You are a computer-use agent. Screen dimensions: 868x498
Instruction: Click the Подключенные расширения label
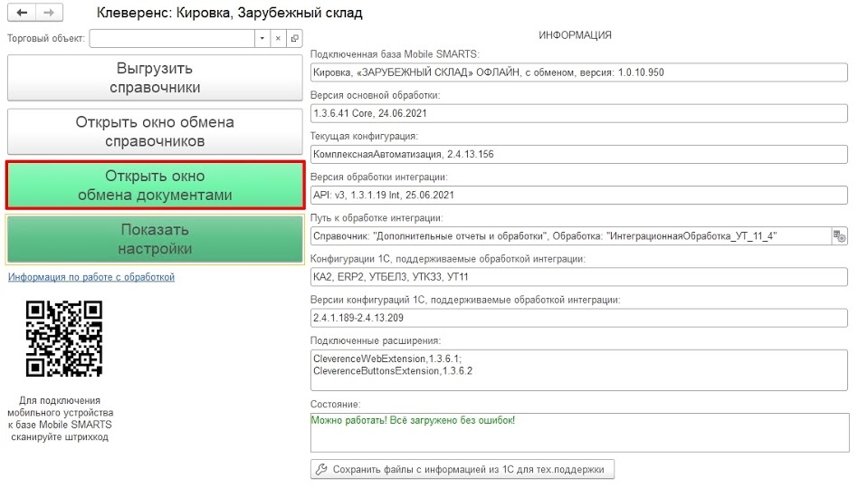click(x=376, y=340)
